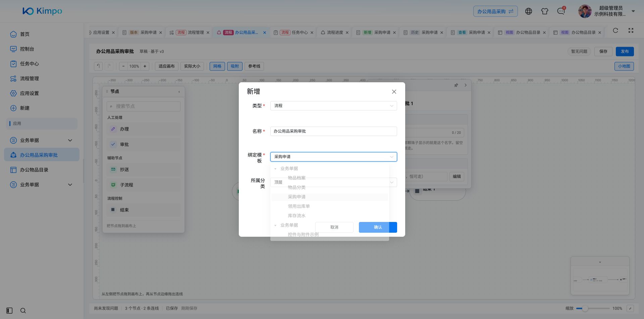The image size is (644, 319).
Task: Click the 结束 node icon
Action: [113, 210]
